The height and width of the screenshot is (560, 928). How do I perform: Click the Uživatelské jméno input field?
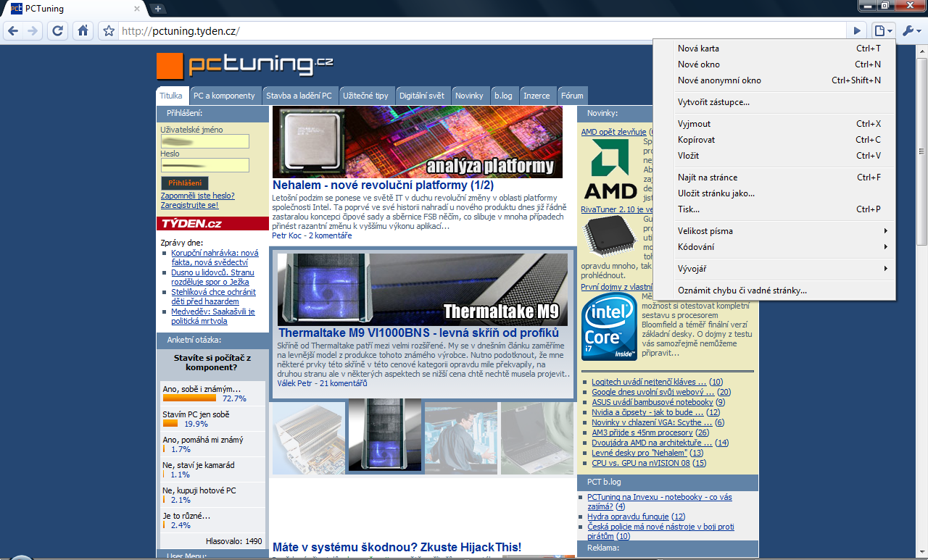(x=205, y=141)
